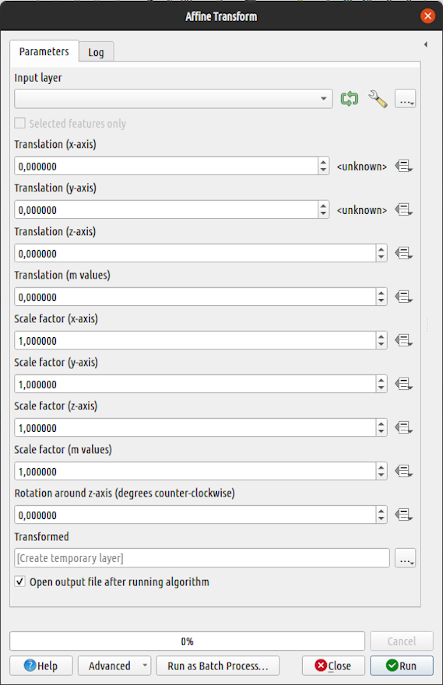This screenshot has width=443, height=685.
Task: Click data-defined override icon for Translation (z-axis)
Action: 404,253
